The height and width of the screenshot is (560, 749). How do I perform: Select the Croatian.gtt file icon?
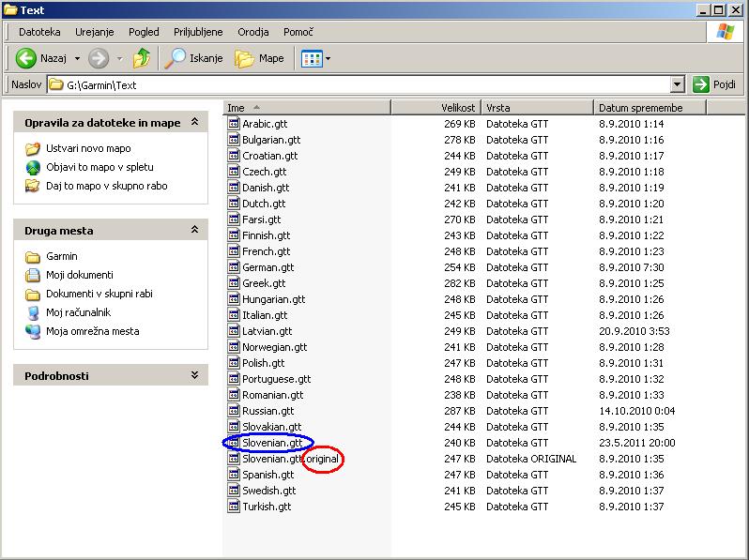(x=234, y=156)
